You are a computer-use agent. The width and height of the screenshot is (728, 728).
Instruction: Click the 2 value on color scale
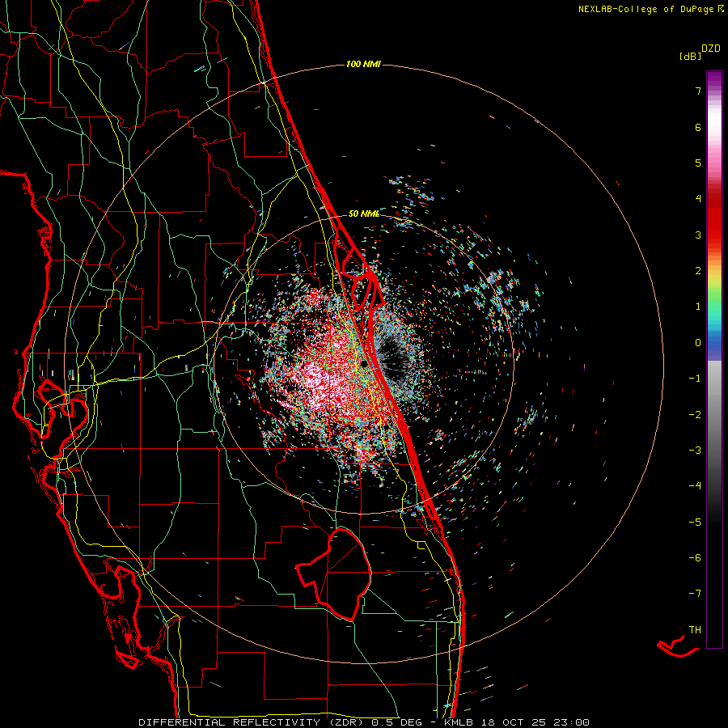698,271
